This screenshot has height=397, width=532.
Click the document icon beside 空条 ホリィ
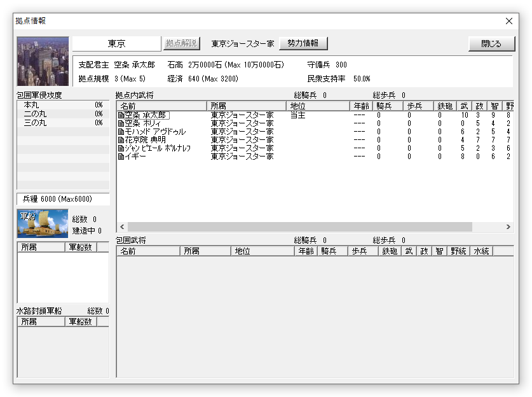point(121,123)
